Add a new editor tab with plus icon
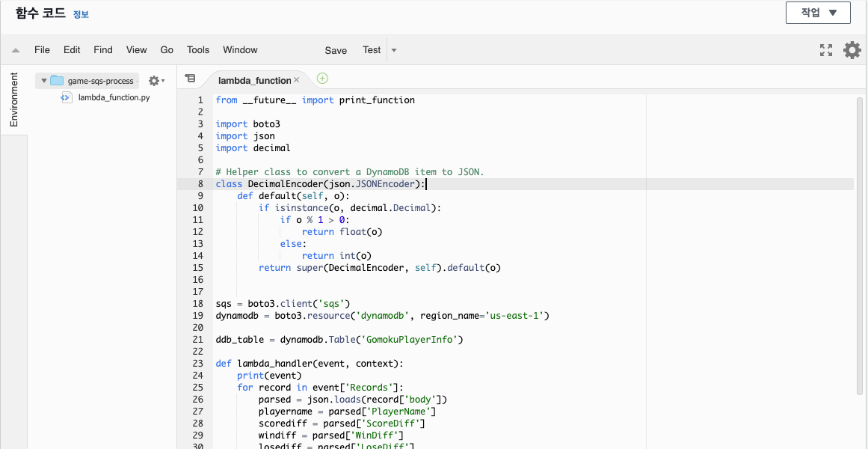This screenshot has width=868, height=449. point(322,79)
